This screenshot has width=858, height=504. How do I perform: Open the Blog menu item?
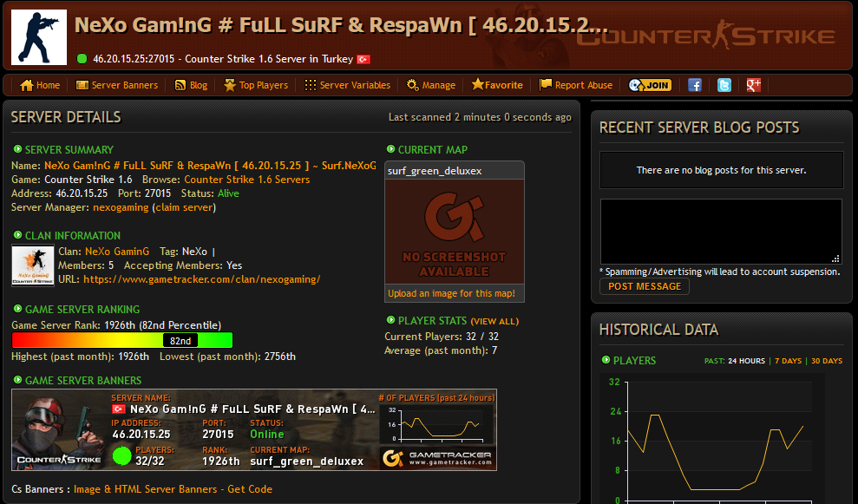pyautogui.click(x=199, y=85)
